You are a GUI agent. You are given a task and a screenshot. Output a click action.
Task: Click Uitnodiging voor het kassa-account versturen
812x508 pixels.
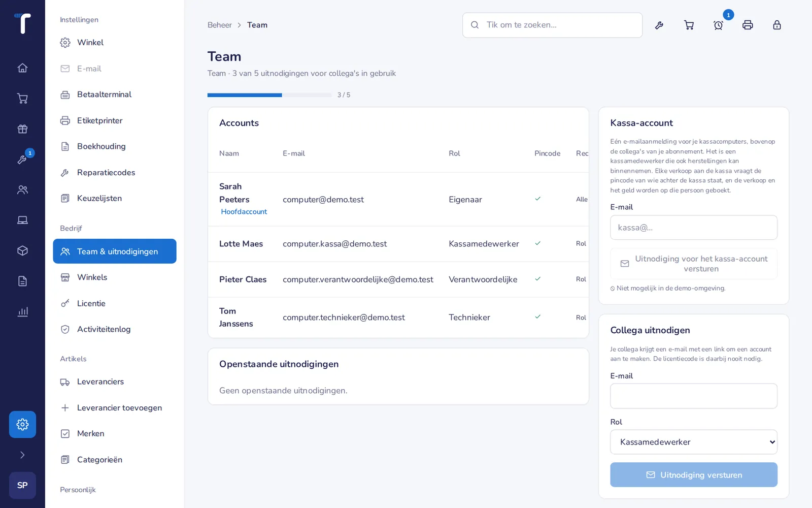[x=694, y=264]
